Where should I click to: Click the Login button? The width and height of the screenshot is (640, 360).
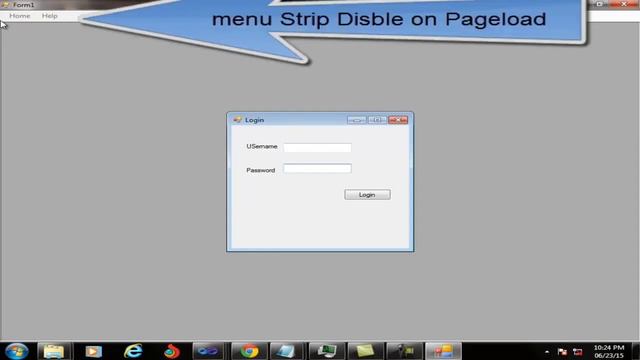(367, 195)
